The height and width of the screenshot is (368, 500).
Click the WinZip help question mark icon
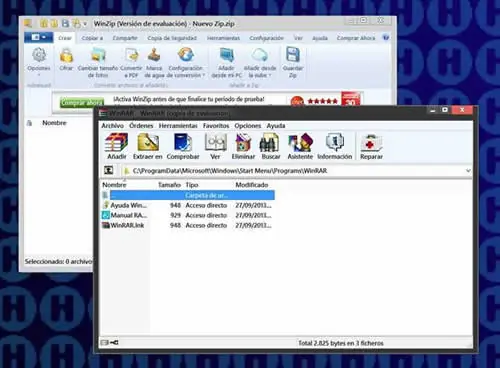386,38
